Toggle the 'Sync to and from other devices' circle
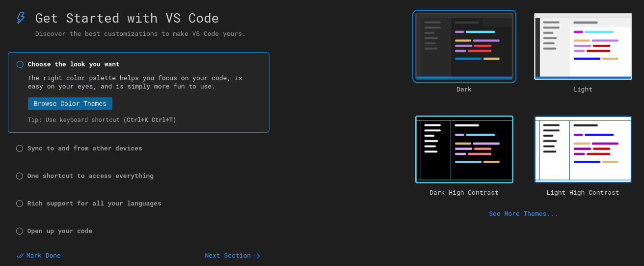 pyautogui.click(x=20, y=148)
